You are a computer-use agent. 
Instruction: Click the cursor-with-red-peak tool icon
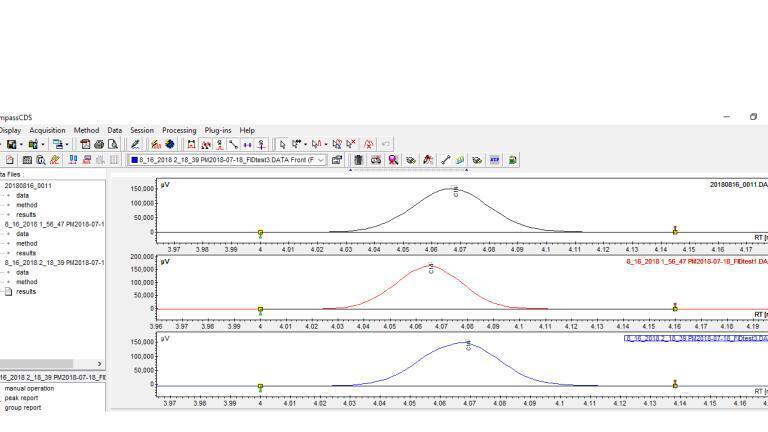coord(316,144)
